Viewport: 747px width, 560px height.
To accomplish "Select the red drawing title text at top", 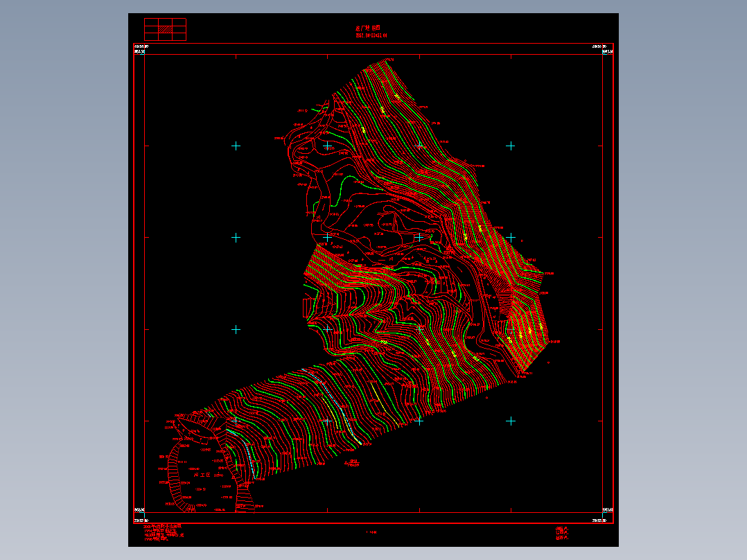I will pos(368,28).
